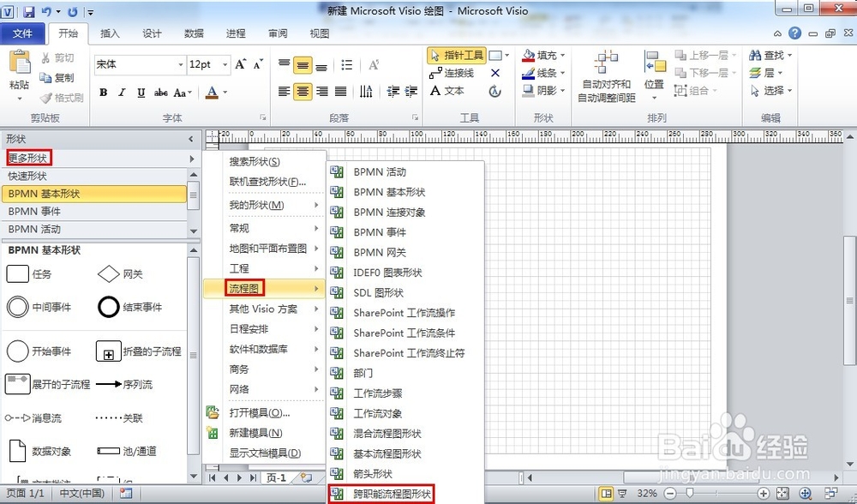Click the Layers 层 icon
The height and width of the screenshot is (504, 857).
click(x=755, y=73)
